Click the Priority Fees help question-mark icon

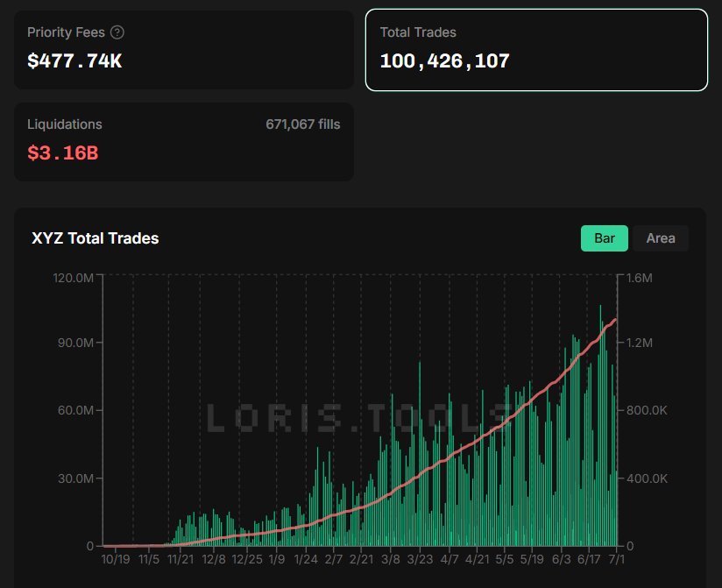(x=117, y=32)
